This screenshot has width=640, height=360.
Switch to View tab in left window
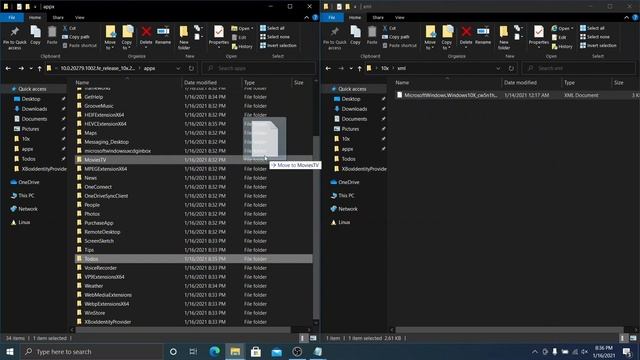point(80,18)
